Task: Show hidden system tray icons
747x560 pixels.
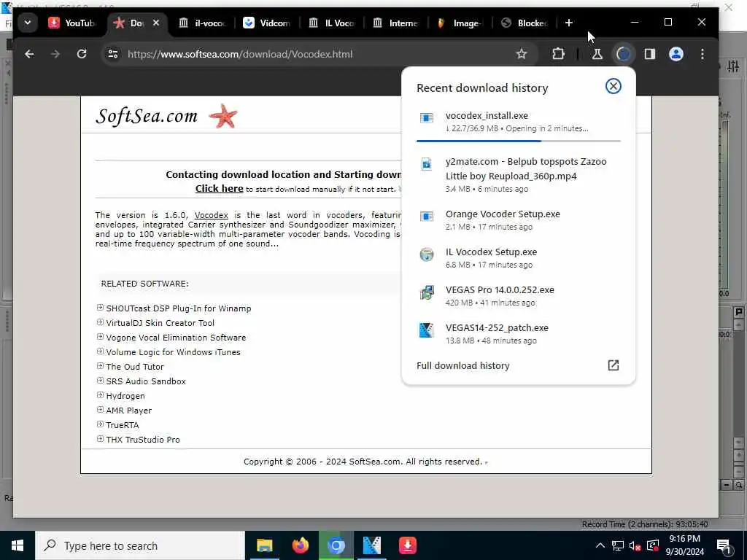Action: click(x=600, y=545)
